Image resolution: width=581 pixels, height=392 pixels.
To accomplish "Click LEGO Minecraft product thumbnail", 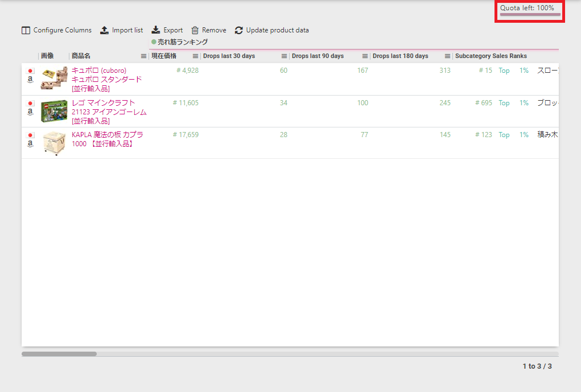I will 54,111.
